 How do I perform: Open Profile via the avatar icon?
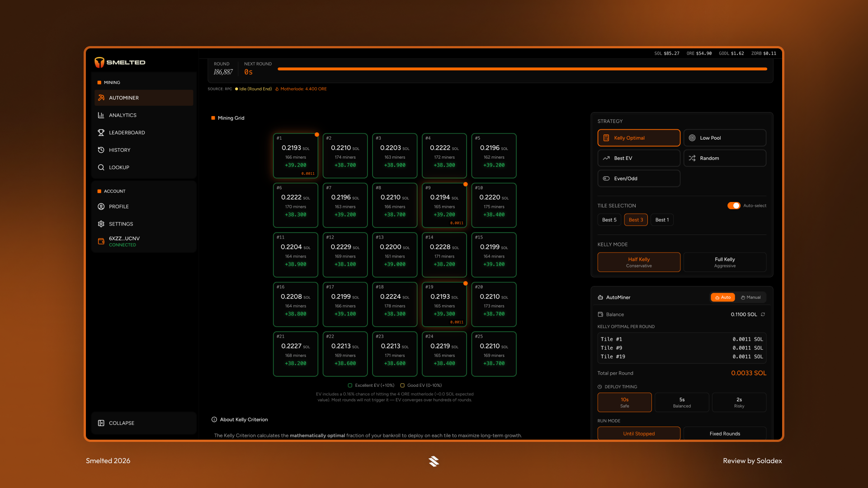click(101, 206)
